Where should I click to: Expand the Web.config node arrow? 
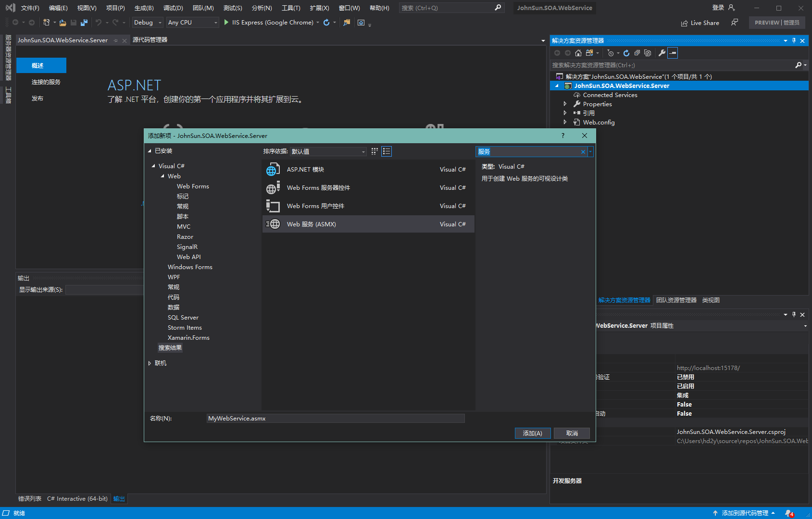(x=565, y=122)
